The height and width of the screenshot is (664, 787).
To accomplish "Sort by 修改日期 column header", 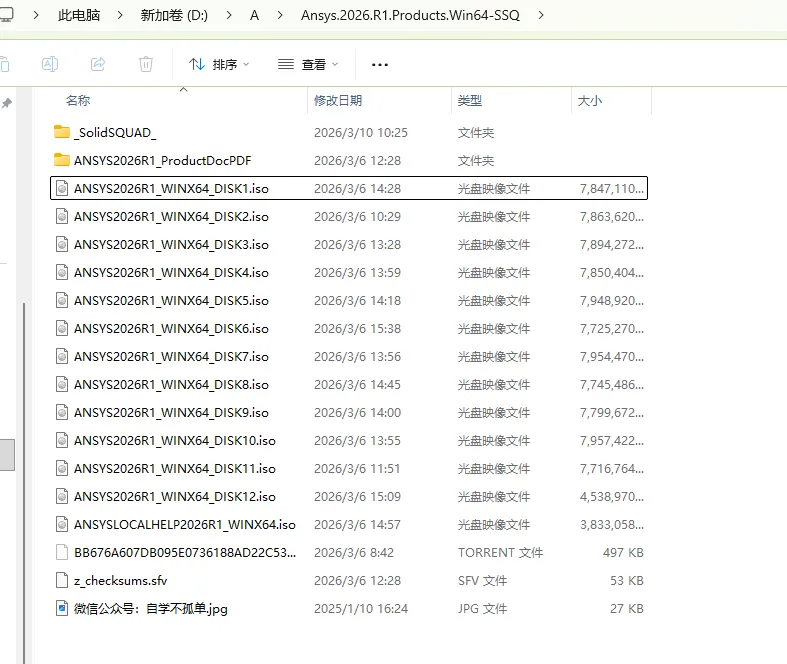I will point(338,100).
